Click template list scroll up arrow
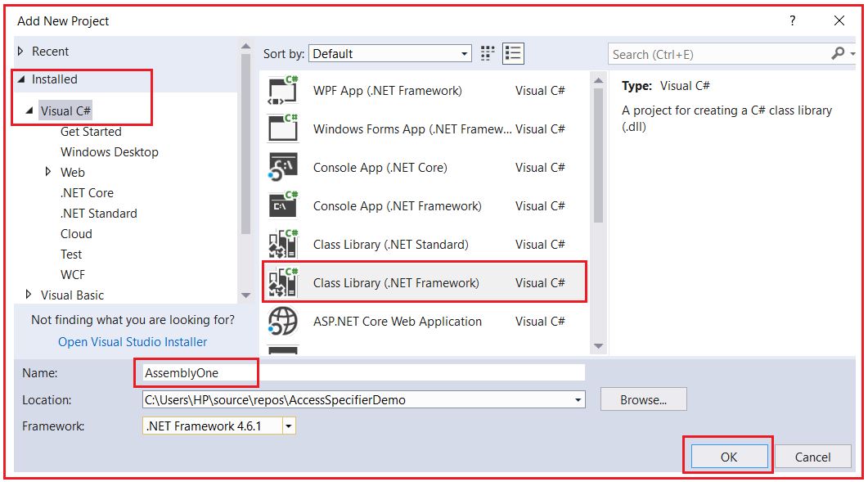 598,80
